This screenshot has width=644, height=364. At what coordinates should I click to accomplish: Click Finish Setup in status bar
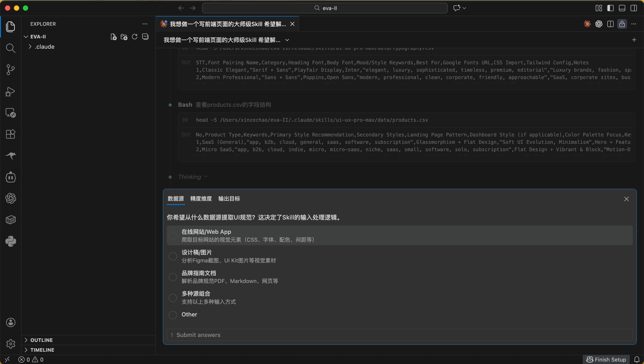pyautogui.click(x=606, y=360)
